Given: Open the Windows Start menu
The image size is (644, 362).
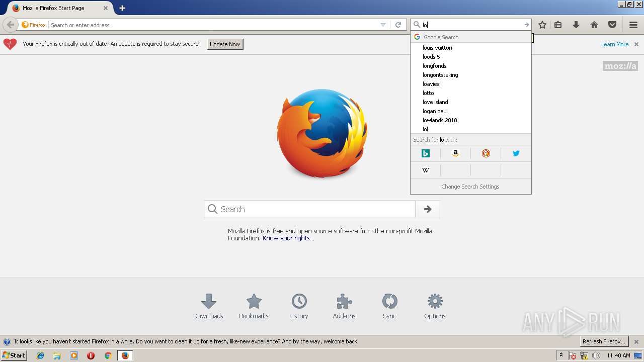Looking at the screenshot, I should tap(14, 355).
